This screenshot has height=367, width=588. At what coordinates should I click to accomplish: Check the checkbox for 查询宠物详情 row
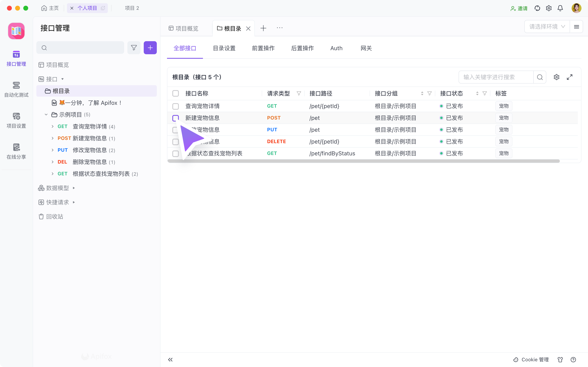[175, 106]
